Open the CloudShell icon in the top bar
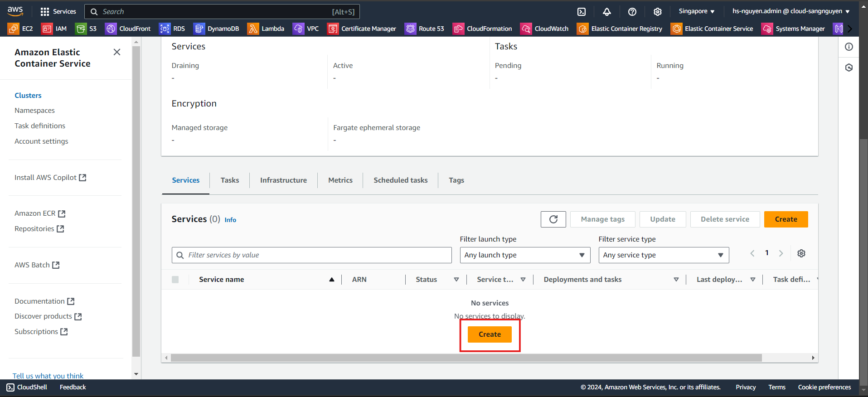The image size is (868, 397). 582,12
